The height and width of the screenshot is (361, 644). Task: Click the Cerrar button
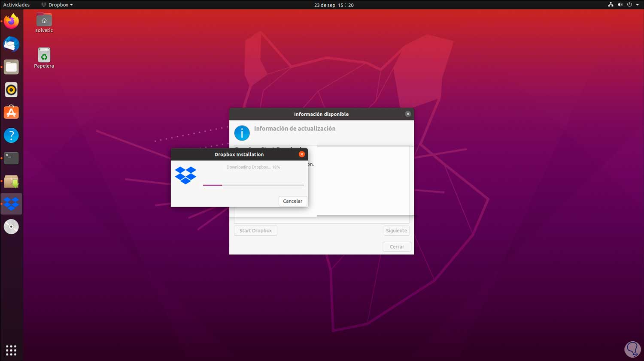click(x=397, y=247)
